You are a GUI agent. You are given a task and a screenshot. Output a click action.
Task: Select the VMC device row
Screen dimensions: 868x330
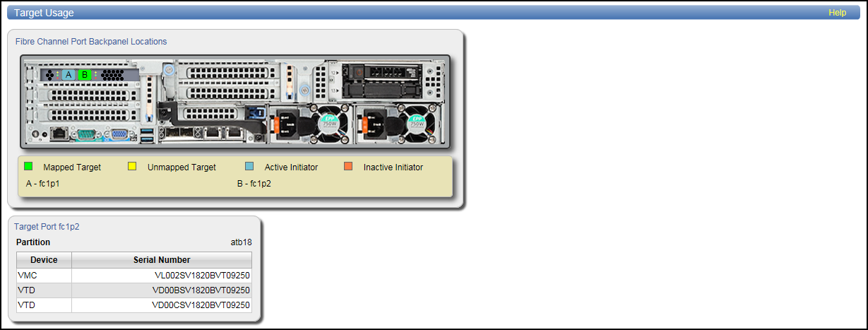134,276
